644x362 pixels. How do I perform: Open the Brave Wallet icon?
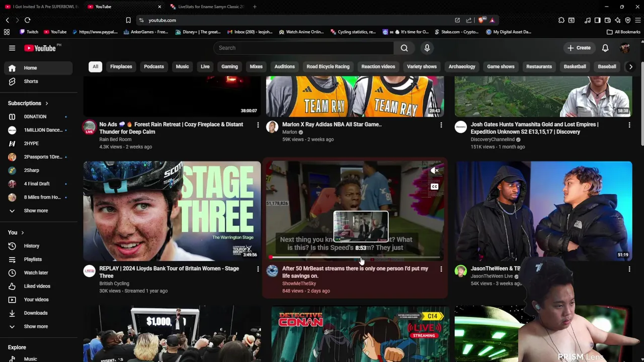(x=607, y=20)
